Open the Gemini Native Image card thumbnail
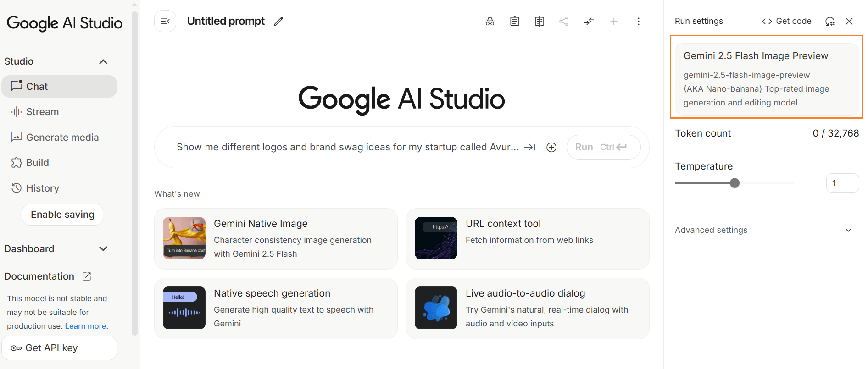 (x=184, y=238)
